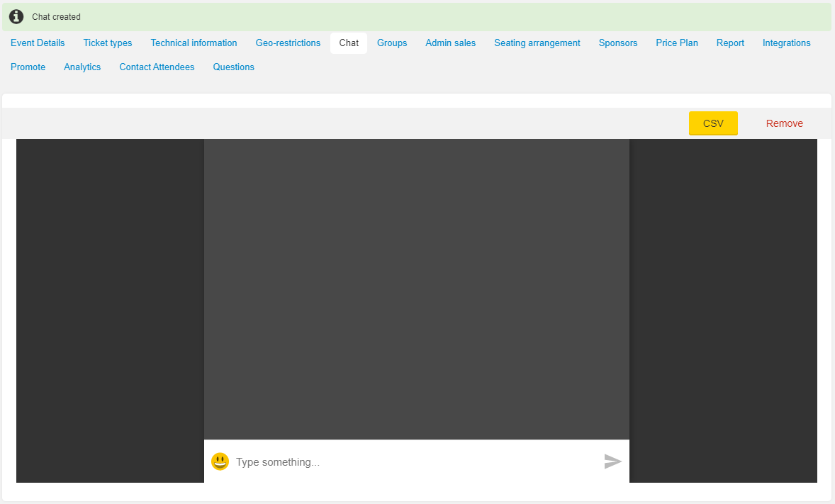Focus the 'Type something...' message field
The height and width of the screenshot is (504, 835).
pos(416,461)
